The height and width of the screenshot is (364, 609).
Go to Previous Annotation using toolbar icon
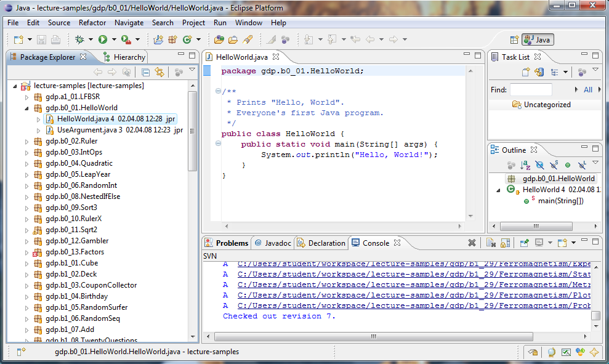point(332,39)
